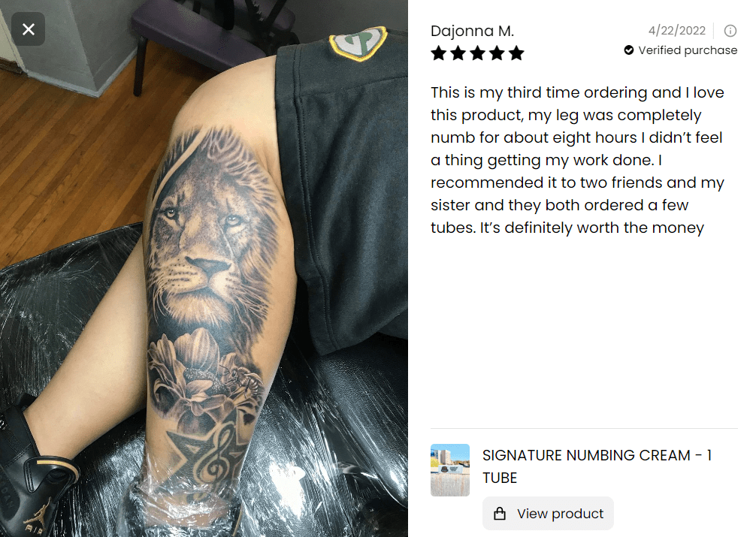Select the first rating star

(439, 53)
